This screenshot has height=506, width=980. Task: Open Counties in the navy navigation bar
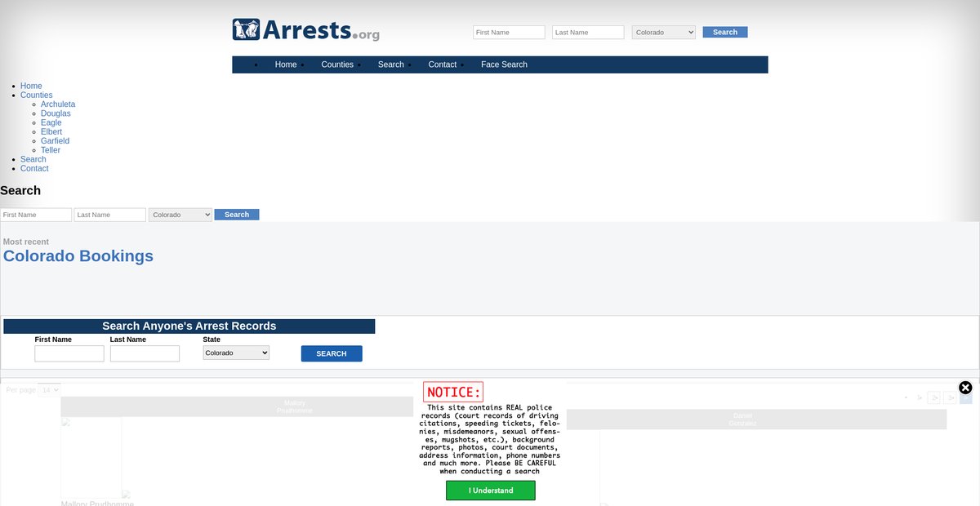click(337, 64)
